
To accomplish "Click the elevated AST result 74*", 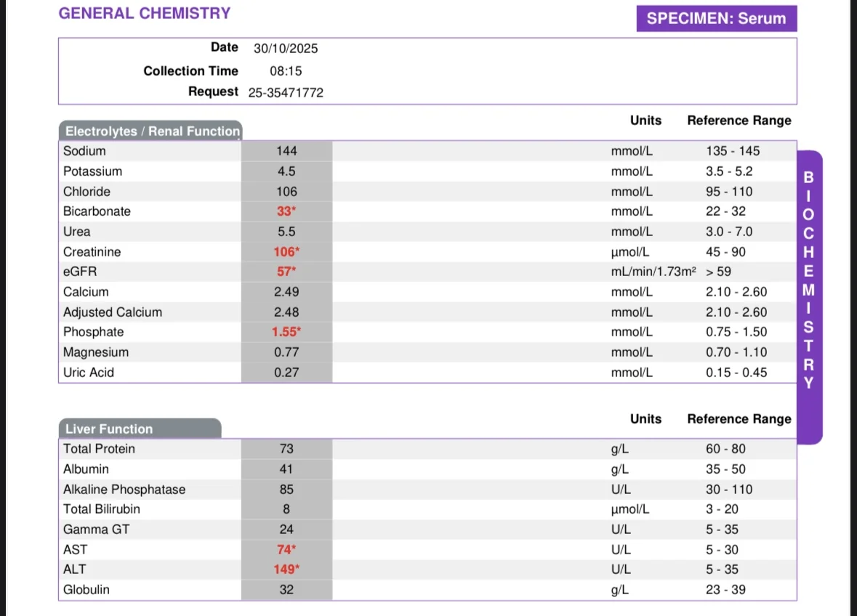I will click(x=286, y=549).
